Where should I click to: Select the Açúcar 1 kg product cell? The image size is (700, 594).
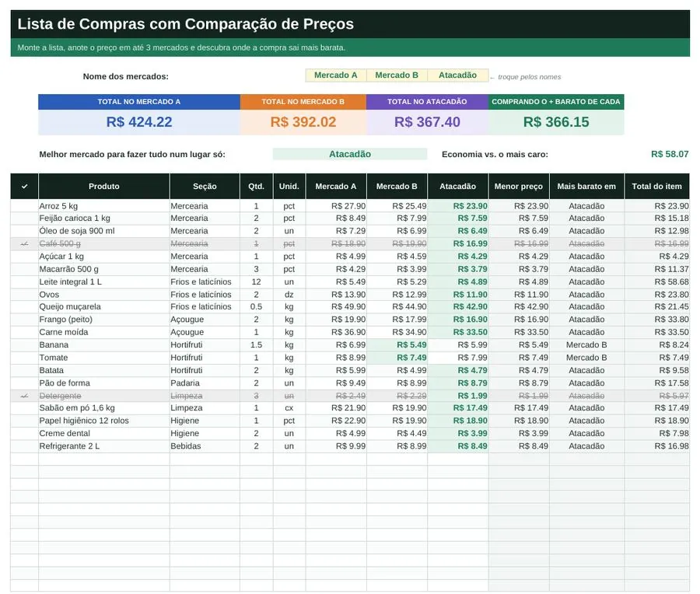pyautogui.click(x=104, y=257)
